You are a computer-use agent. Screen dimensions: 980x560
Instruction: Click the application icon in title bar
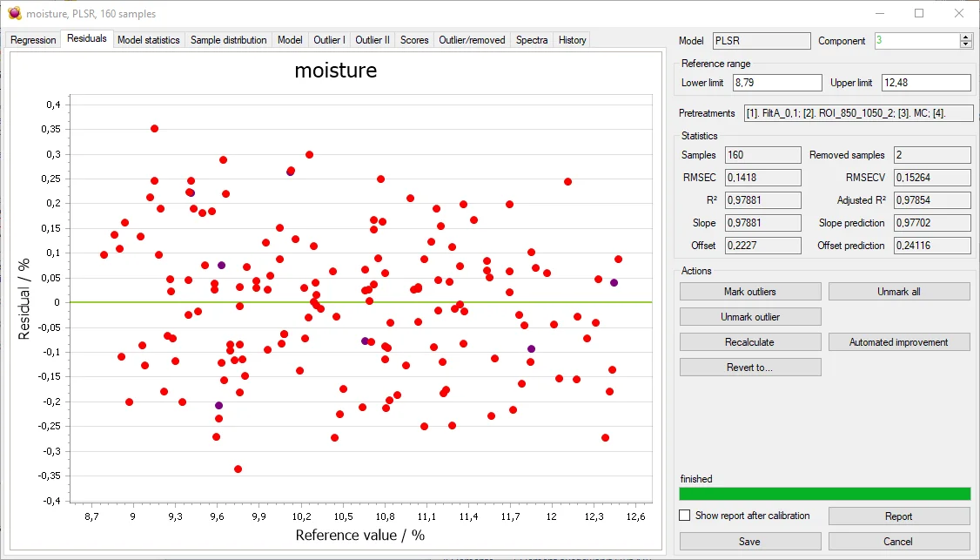[14, 14]
